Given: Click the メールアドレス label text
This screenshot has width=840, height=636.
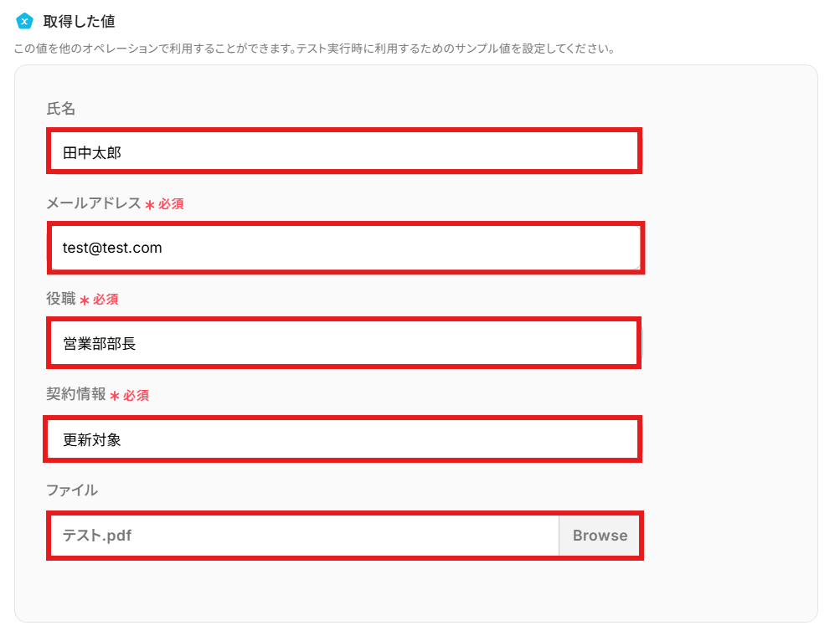Looking at the screenshot, I should click(94, 203).
